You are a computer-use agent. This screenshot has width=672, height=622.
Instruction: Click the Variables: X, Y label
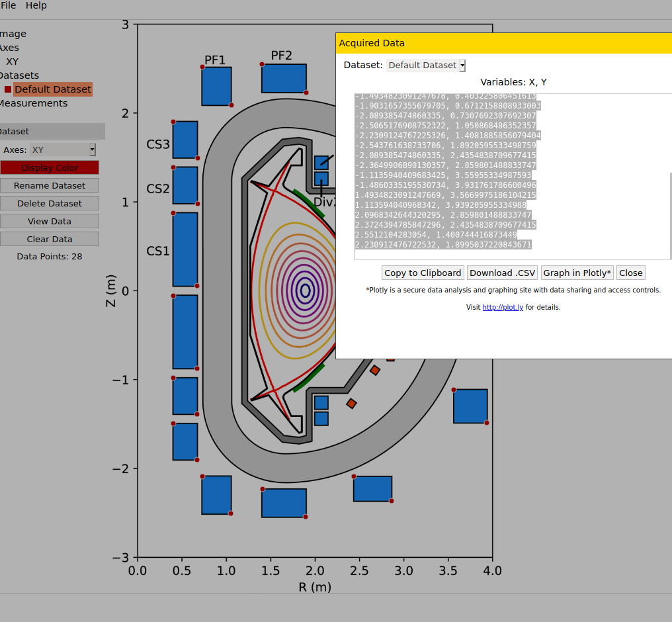click(x=513, y=82)
